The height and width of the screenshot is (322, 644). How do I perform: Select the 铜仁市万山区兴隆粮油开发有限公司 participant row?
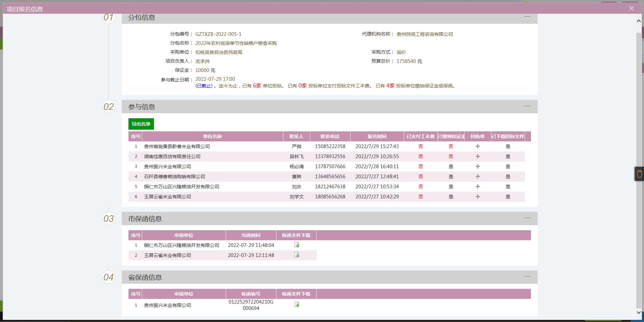(x=181, y=187)
